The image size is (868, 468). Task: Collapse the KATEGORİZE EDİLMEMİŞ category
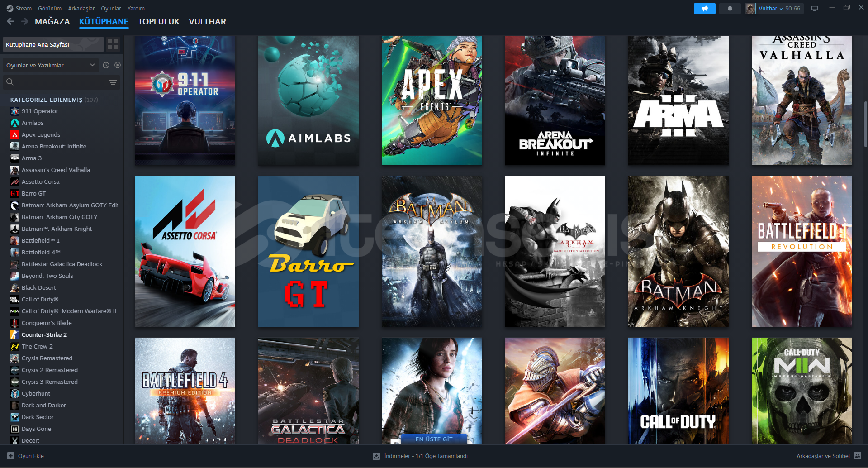pyautogui.click(x=6, y=100)
